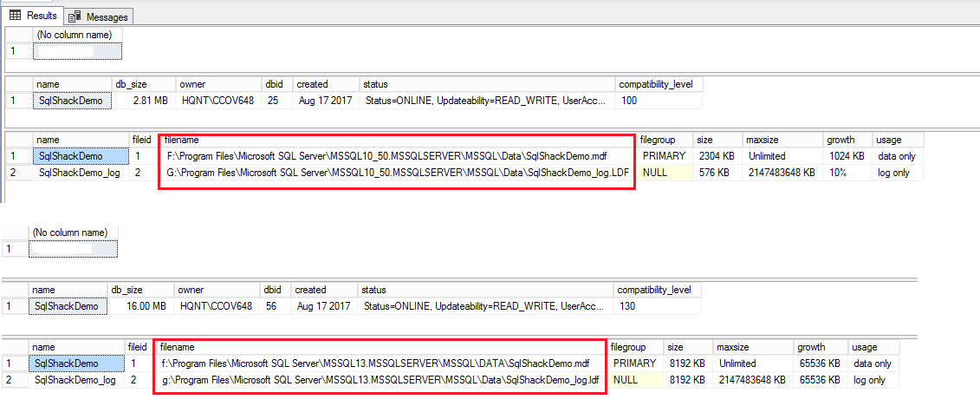This screenshot has width=980, height=406.
Task: Click compatibility_level header above value 130
Action: [658, 291]
